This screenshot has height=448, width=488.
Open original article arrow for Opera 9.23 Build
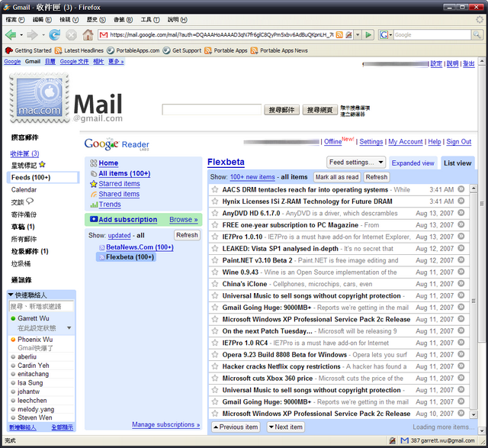point(461,354)
